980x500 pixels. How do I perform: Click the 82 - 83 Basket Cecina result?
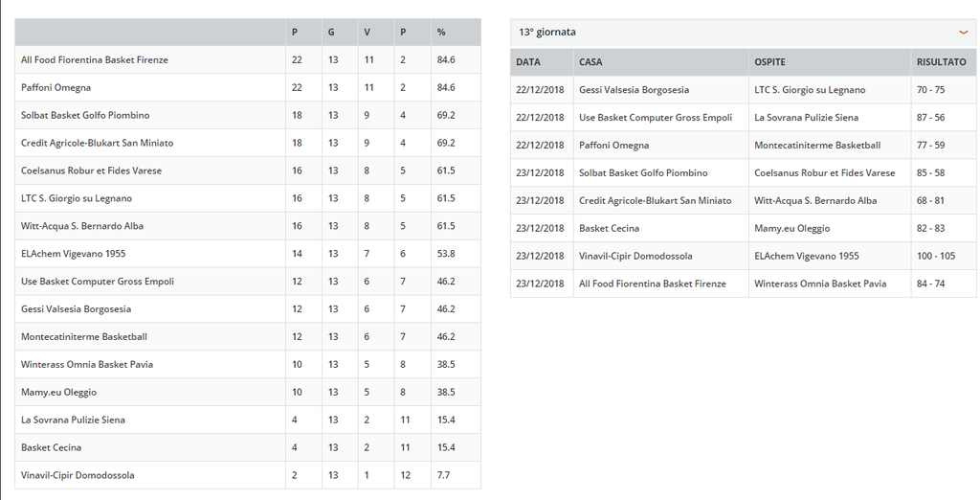click(930, 228)
